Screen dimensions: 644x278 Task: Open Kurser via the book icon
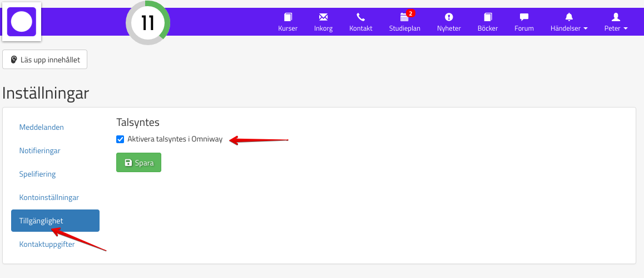pos(288,17)
